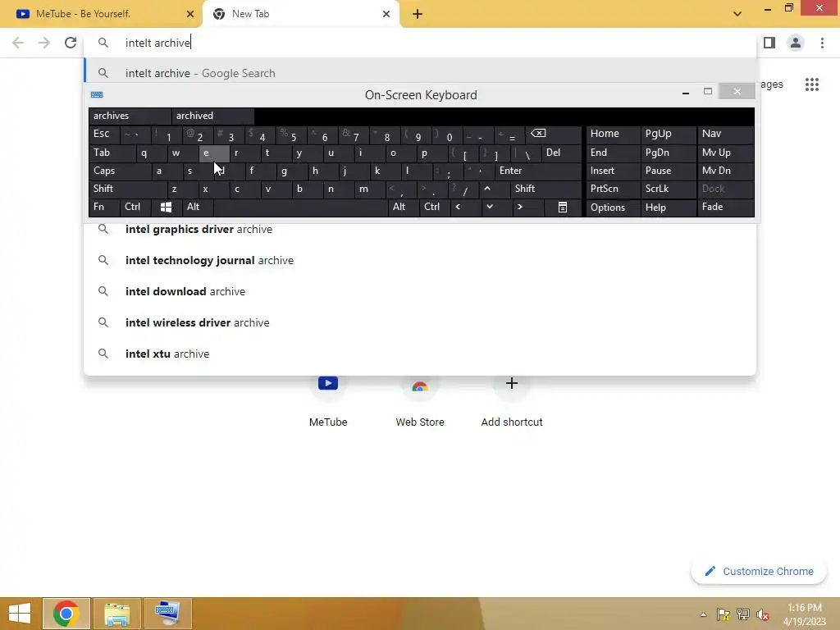Click the On-Screen Keyboard title icon
The image size is (840, 630).
coord(97,95)
